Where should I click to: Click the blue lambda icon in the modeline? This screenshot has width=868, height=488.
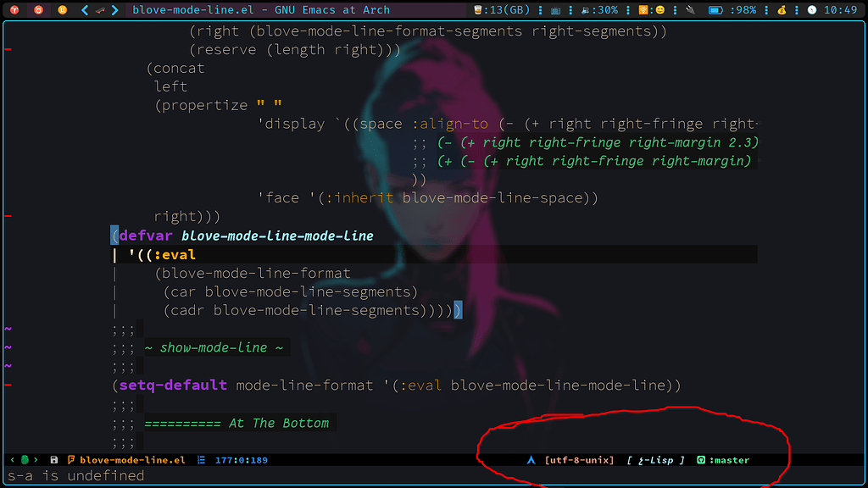(531, 460)
